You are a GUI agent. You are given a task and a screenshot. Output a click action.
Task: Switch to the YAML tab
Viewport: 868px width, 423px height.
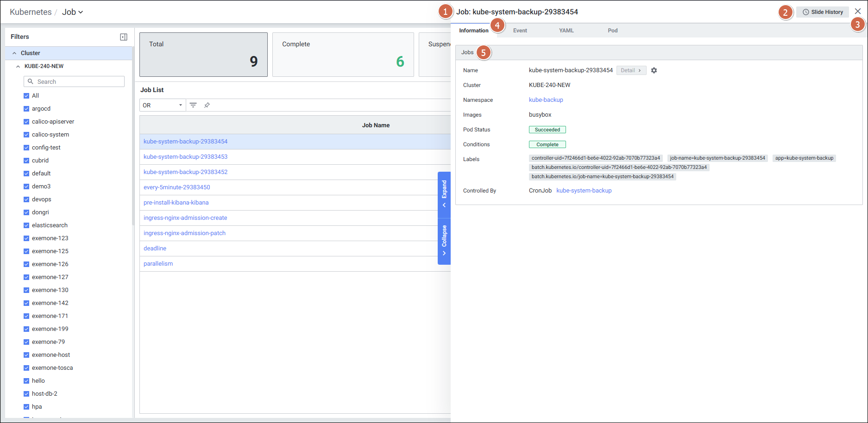coord(566,31)
